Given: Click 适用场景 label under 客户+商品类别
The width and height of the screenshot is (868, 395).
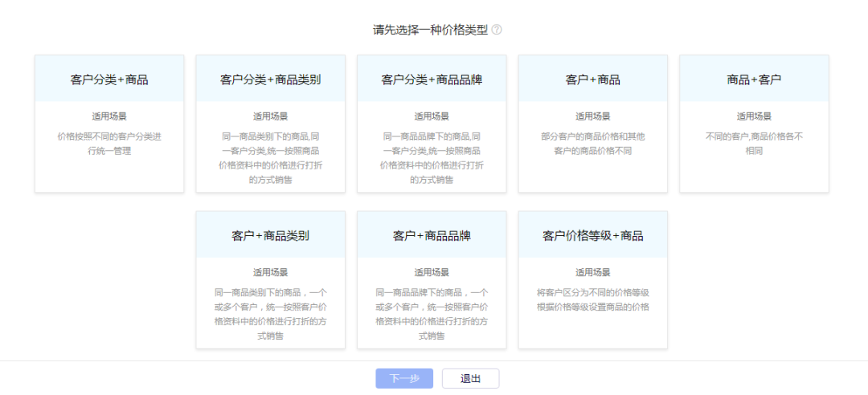Looking at the screenshot, I should (271, 272).
